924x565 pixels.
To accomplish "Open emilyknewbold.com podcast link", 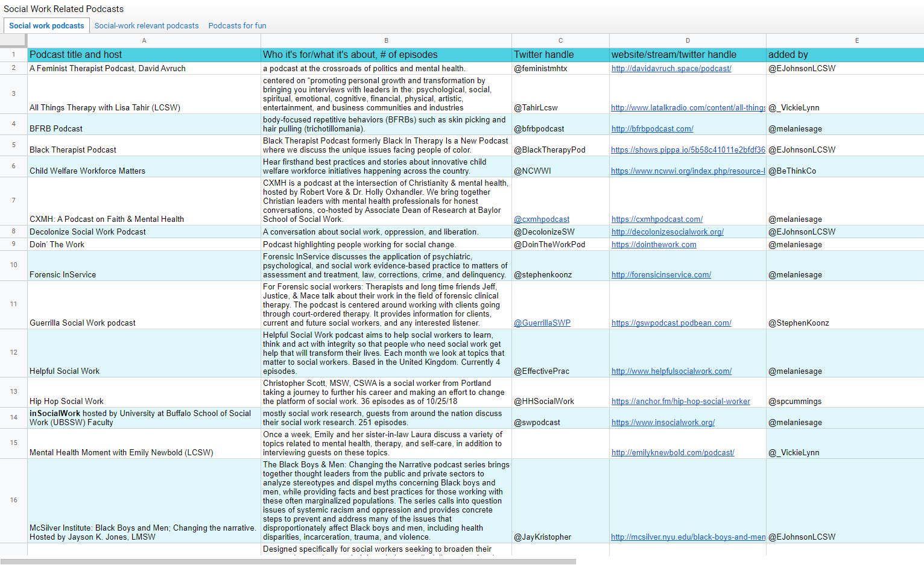I will point(673,453).
